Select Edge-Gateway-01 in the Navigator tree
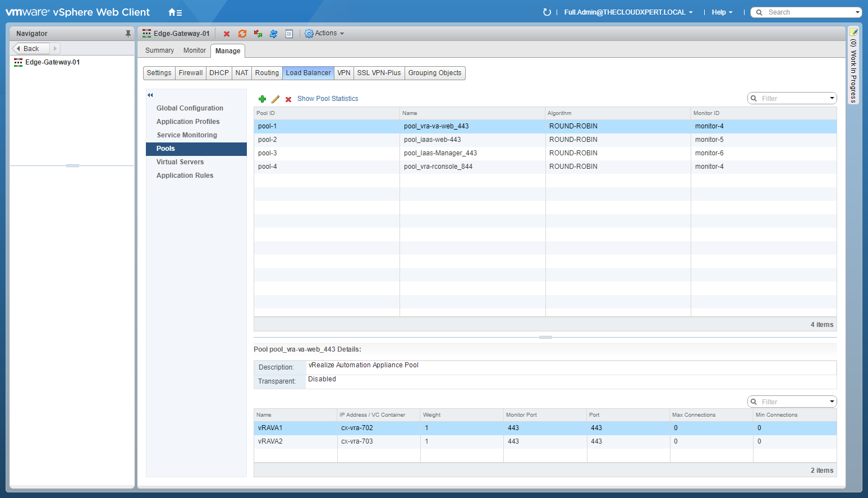Image resolution: width=868 pixels, height=498 pixels. click(52, 62)
